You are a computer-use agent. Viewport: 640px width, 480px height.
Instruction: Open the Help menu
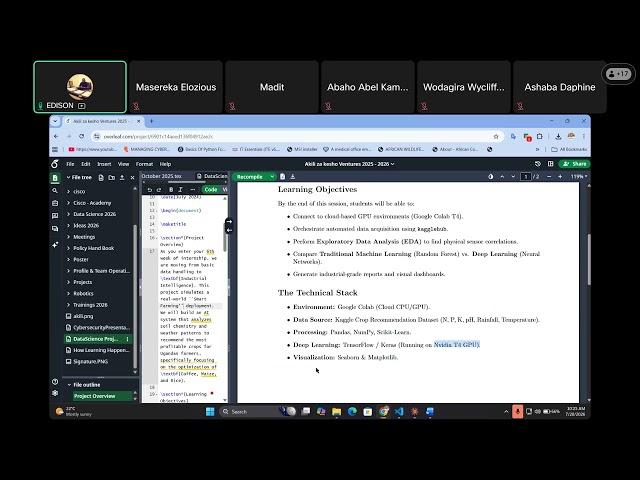coord(165,164)
